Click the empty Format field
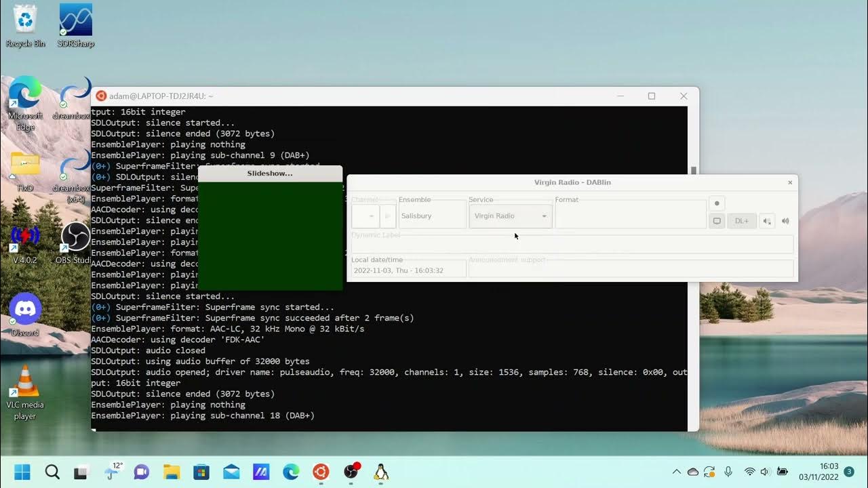Viewport: 868px width, 488px height. coord(631,215)
